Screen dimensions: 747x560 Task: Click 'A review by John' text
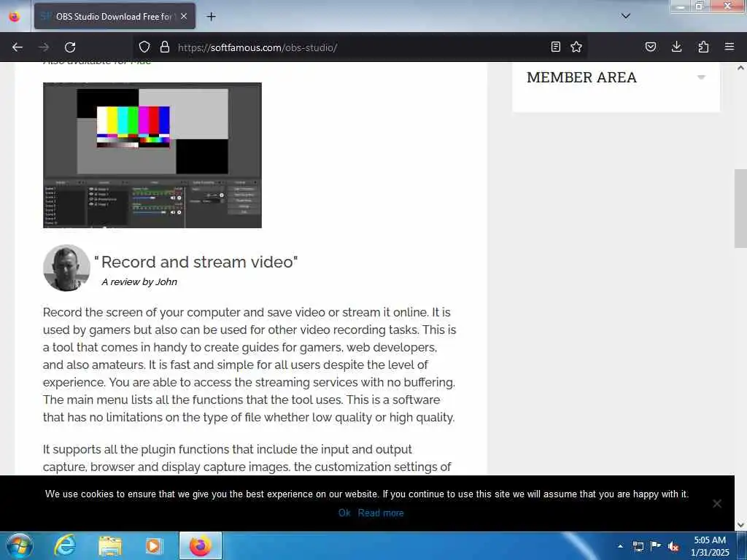139,282
